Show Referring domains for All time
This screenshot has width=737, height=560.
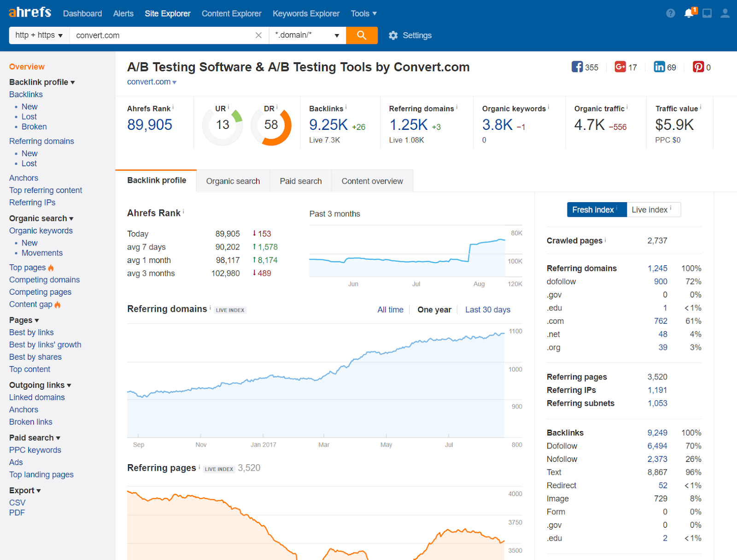click(390, 309)
